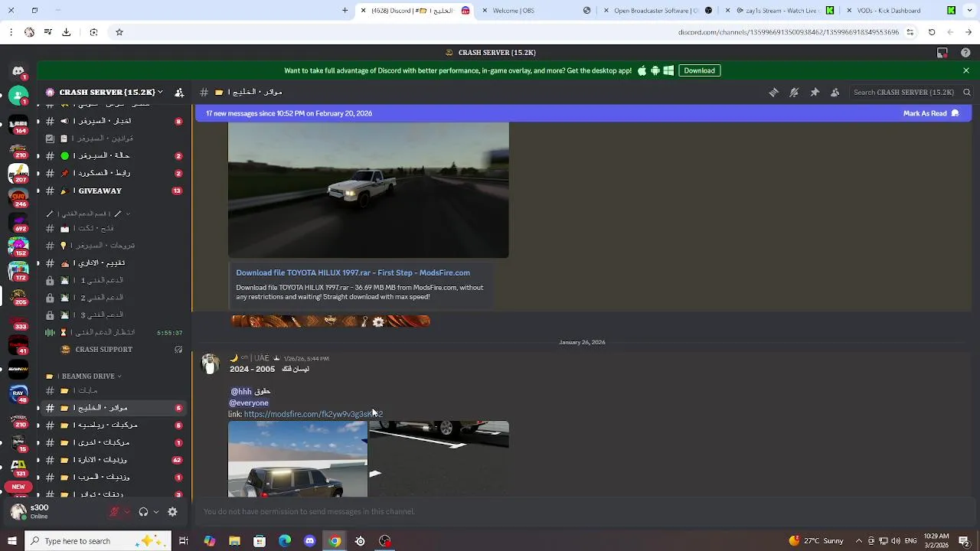The image size is (980, 551).
Task: Open the RAY server with 48 badge
Action: coord(18,394)
